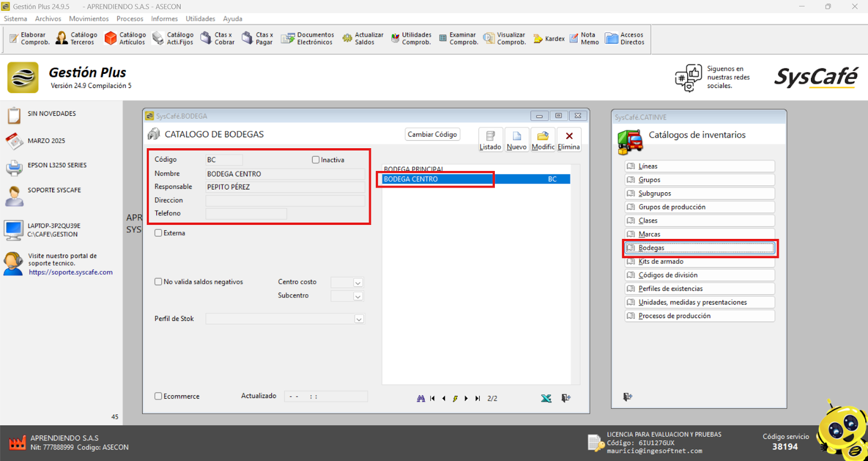
Task: Expand the Centro costo dropdown
Action: click(x=358, y=283)
